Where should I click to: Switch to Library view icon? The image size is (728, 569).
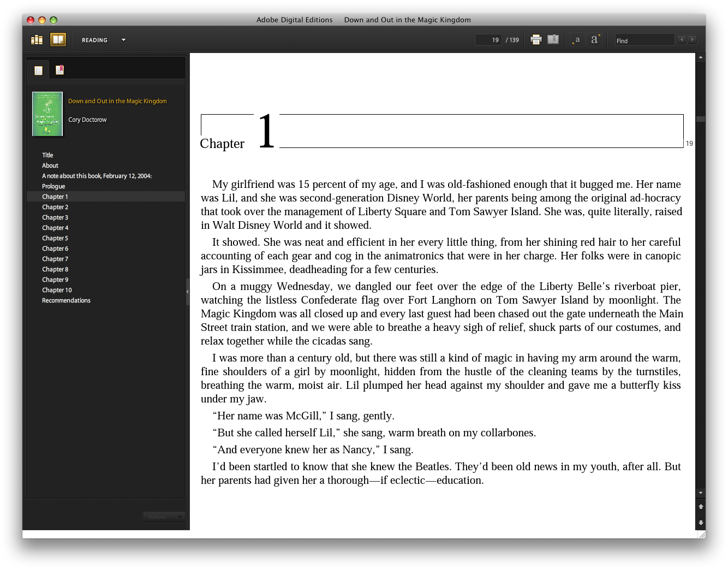click(x=37, y=40)
